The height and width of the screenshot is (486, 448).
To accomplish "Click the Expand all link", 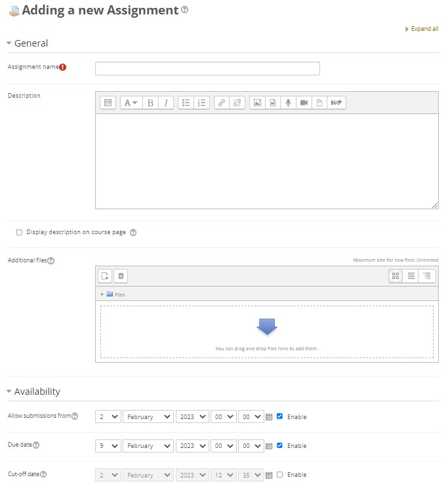I will tap(424, 29).
